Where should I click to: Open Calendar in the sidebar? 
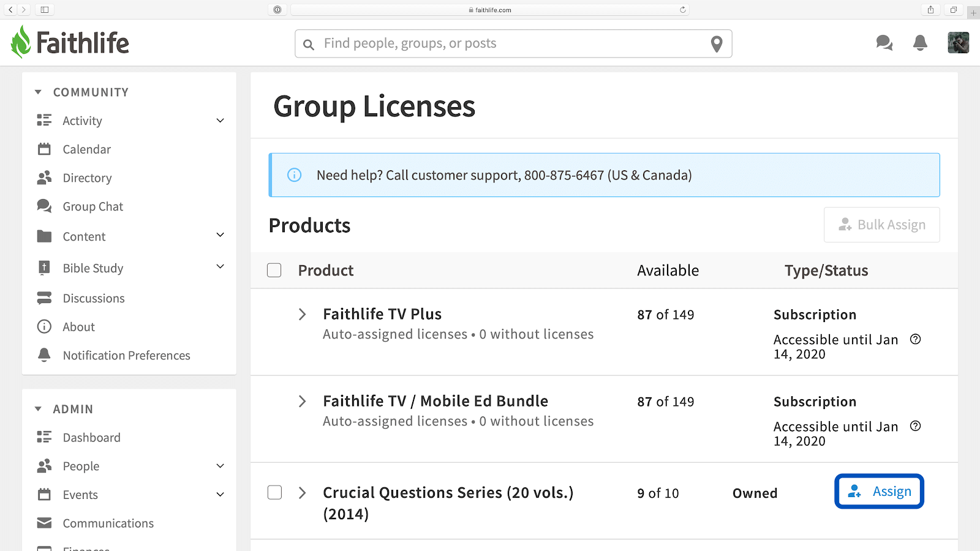pyautogui.click(x=86, y=149)
